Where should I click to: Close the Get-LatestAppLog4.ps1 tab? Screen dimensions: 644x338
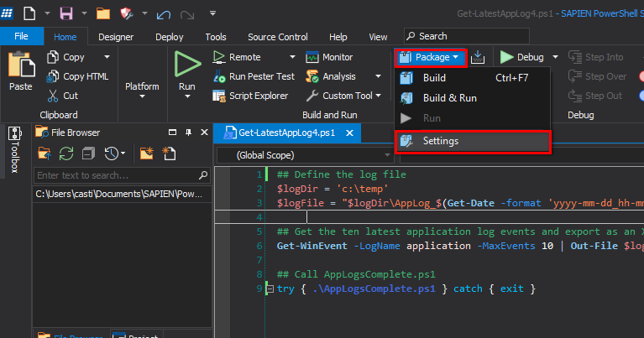click(x=349, y=133)
